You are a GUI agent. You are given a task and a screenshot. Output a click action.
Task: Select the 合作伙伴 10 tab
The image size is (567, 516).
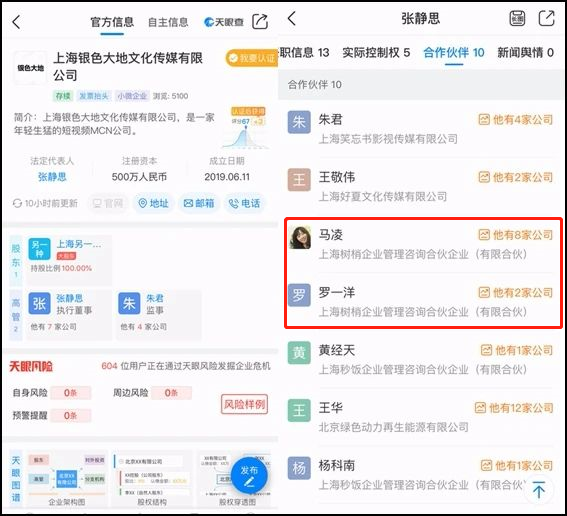click(454, 53)
